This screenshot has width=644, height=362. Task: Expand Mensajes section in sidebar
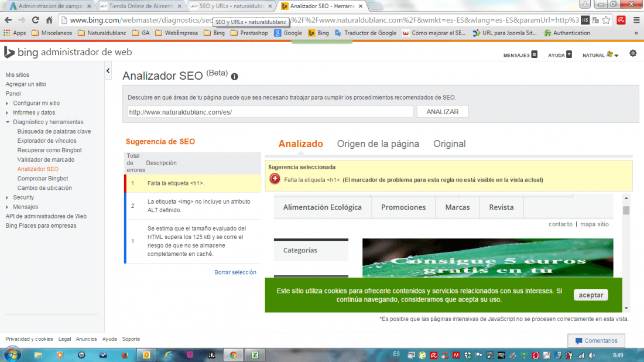click(7, 207)
